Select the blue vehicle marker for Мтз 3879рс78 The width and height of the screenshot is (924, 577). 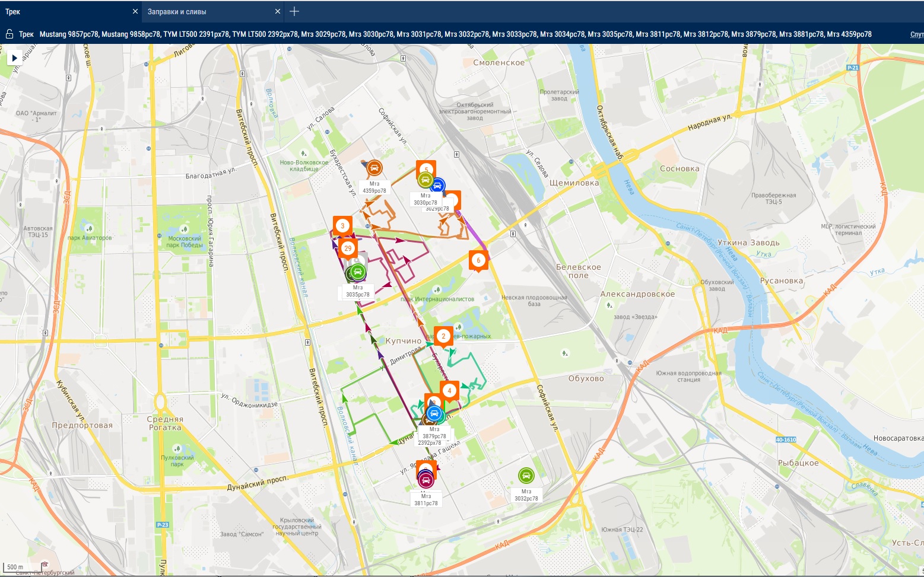point(434,413)
